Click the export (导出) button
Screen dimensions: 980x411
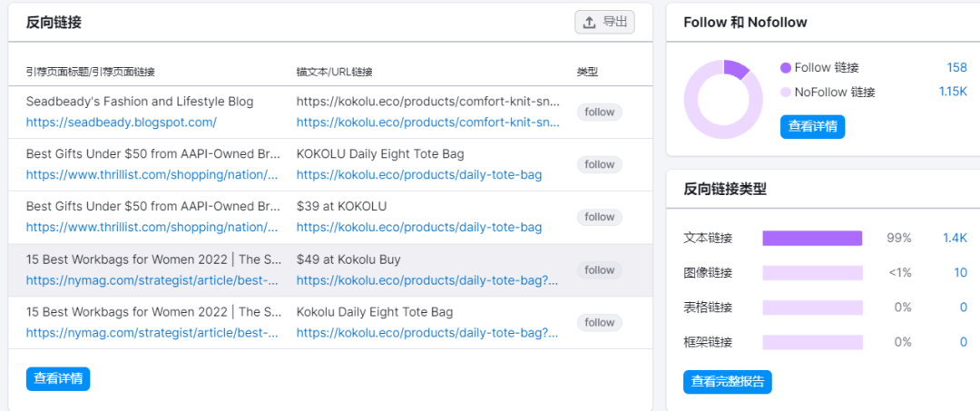(x=604, y=23)
